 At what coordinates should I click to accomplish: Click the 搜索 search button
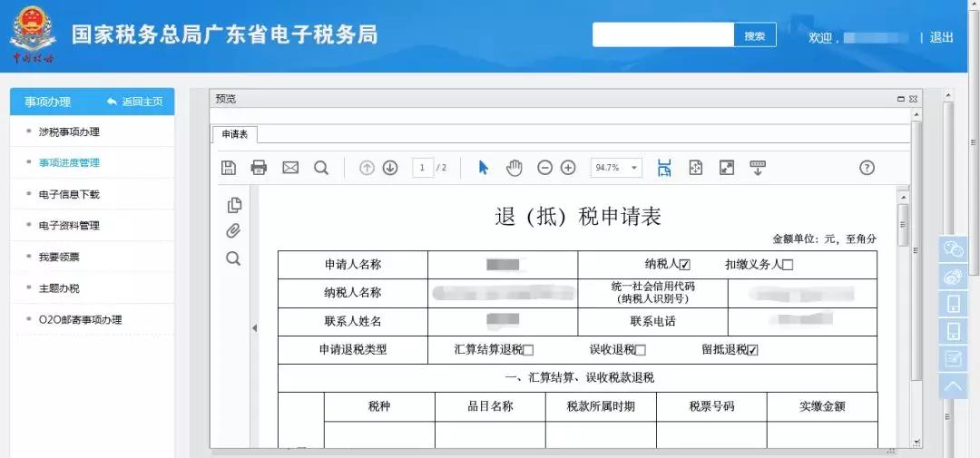755,35
